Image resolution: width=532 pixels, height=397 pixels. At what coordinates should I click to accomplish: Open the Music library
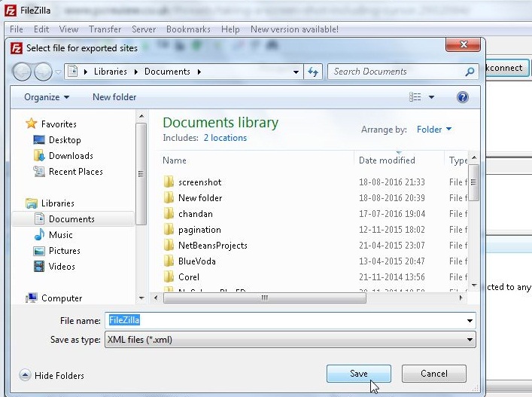point(53,235)
